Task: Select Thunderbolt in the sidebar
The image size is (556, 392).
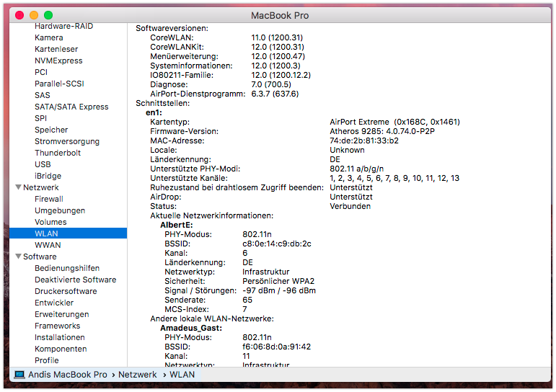Action: 58,153
